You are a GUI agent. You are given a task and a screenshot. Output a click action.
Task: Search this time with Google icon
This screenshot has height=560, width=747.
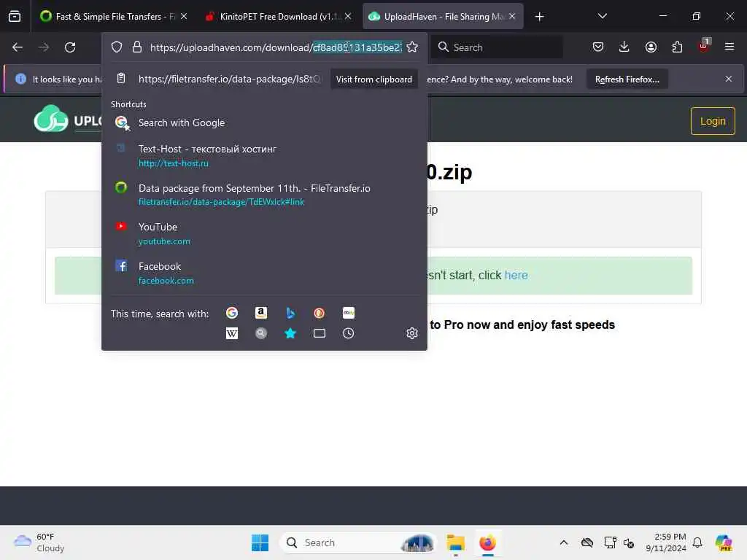(232, 313)
